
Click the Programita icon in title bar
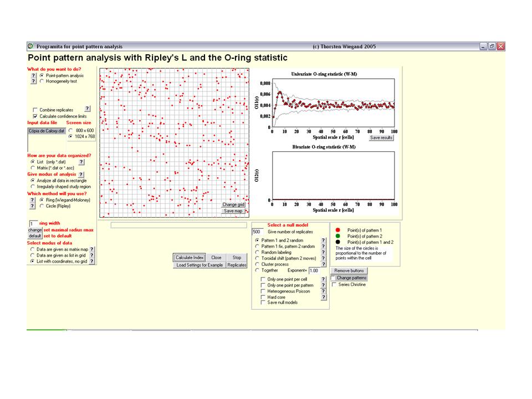pos(30,47)
